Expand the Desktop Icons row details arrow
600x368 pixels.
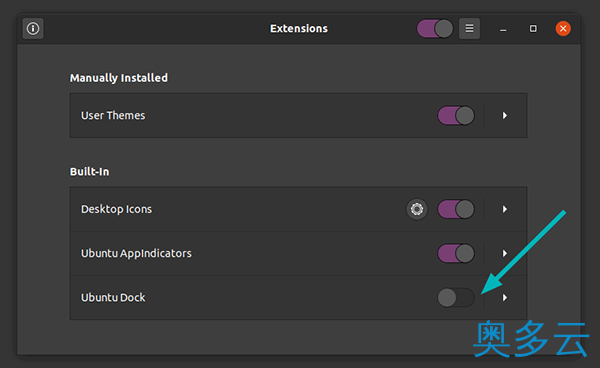pos(505,209)
